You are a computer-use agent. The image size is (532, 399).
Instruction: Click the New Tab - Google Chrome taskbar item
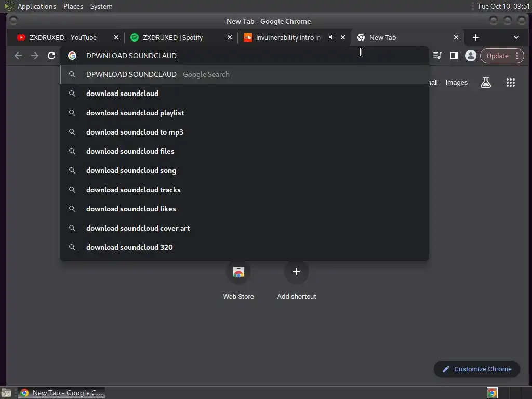(x=62, y=393)
